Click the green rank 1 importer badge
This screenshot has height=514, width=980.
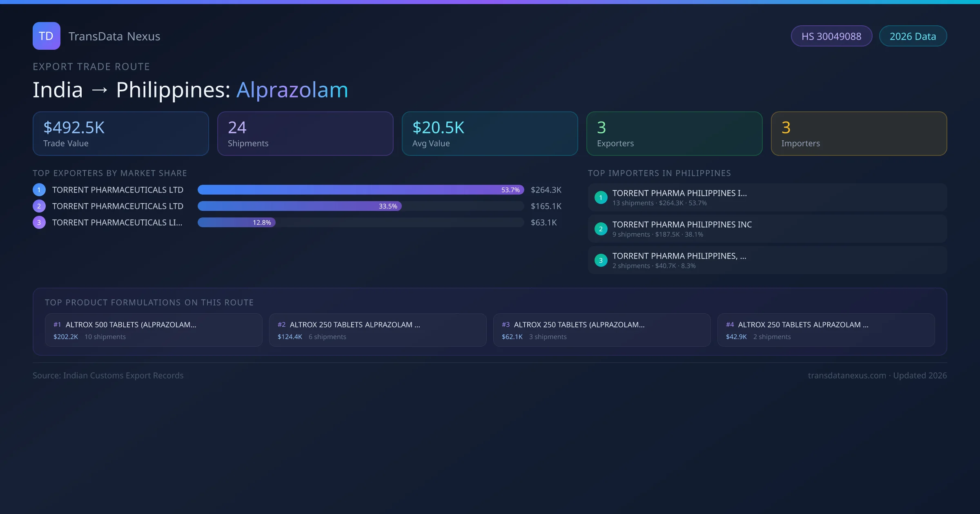click(x=601, y=197)
